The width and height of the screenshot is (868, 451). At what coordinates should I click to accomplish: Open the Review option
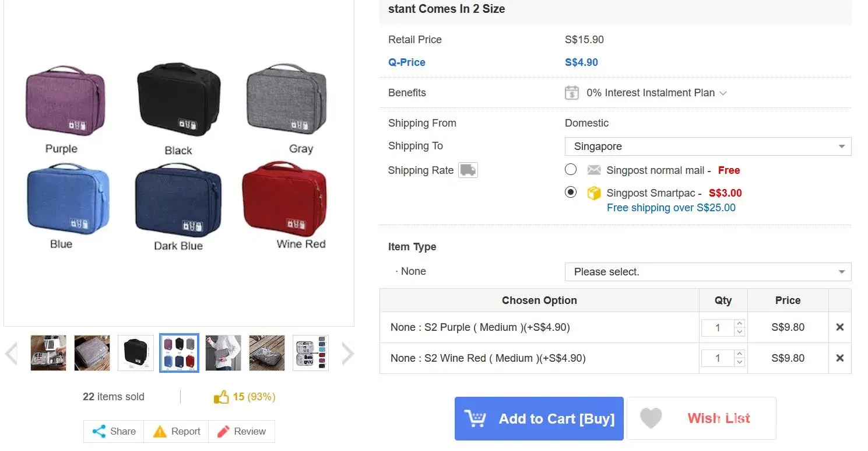point(241,432)
